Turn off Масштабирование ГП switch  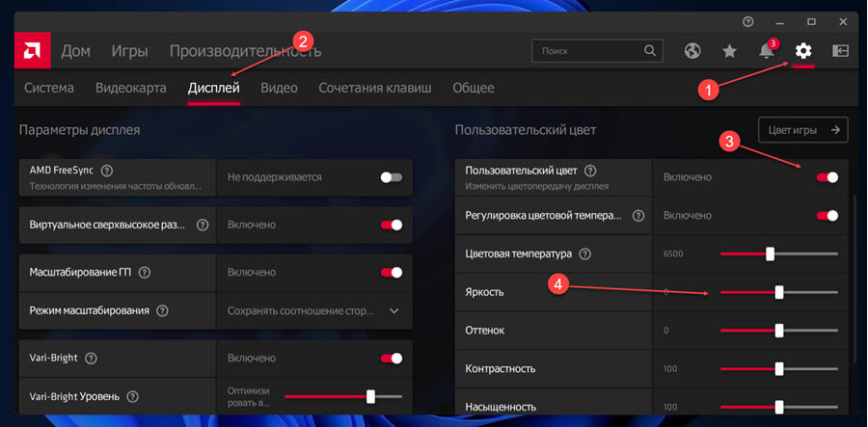(392, 272)
